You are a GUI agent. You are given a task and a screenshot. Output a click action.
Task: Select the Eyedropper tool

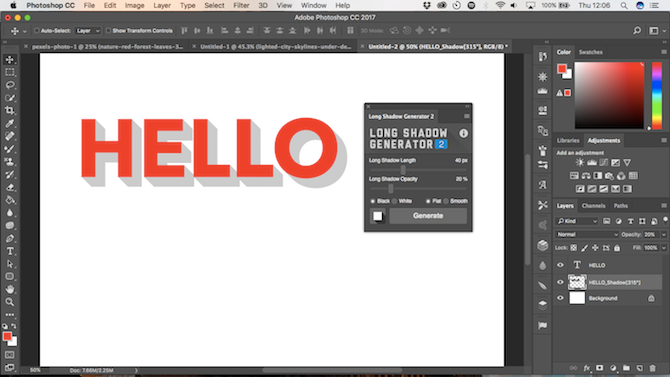tap(10, 124)
